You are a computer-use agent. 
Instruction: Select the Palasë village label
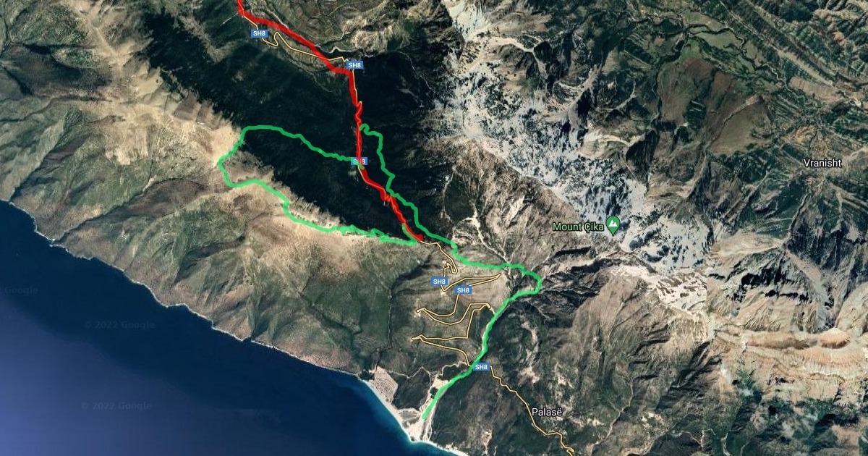(x=548, y=412)
